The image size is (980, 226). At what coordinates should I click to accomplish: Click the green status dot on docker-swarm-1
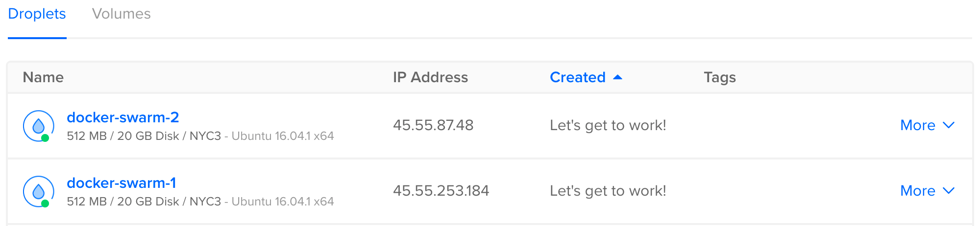pos(45,203)
